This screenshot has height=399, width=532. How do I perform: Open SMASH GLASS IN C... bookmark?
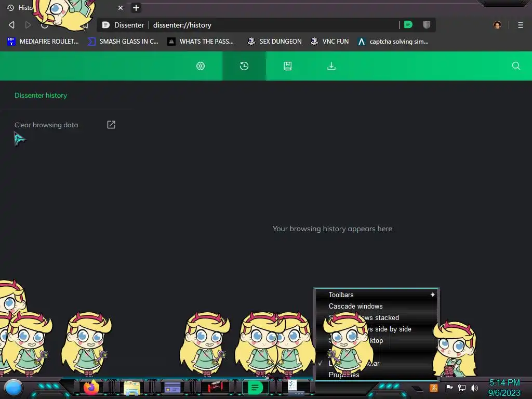click(x=123, y=42)
